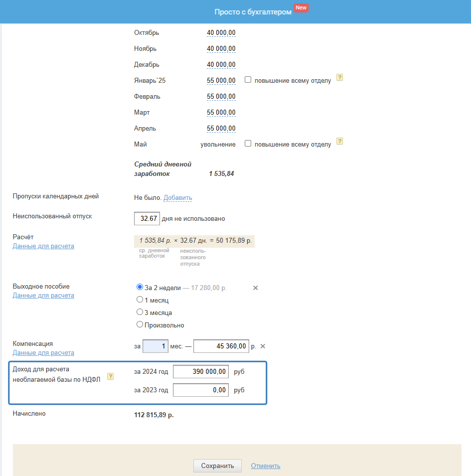Remove severance pay with X icon
This screenshot has width=471, height=476.
pos(256,288)
